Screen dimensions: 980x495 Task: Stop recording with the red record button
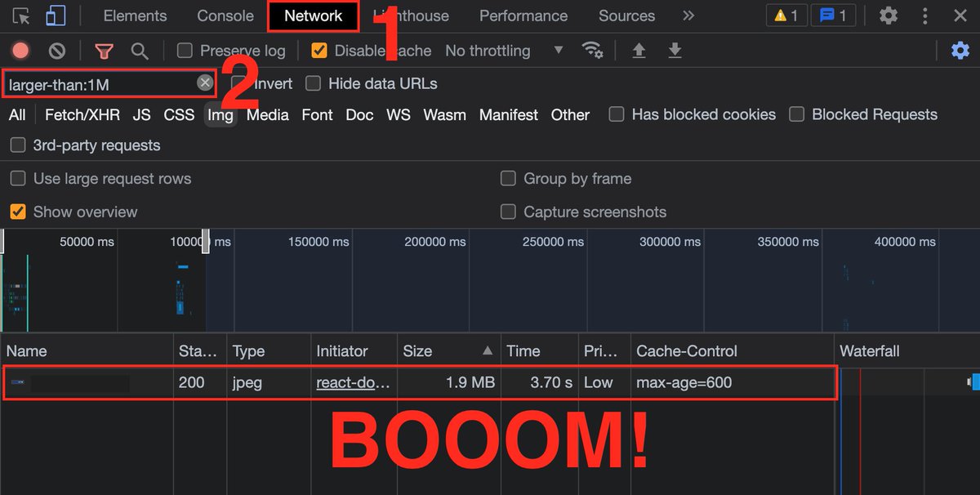point(20,50)
